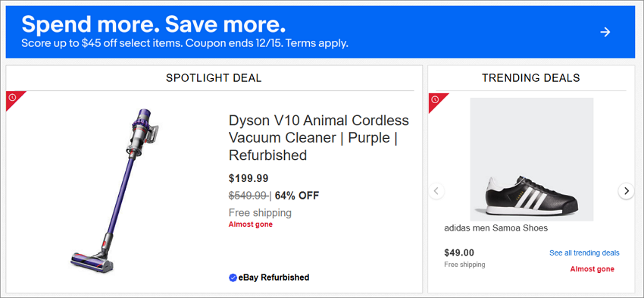Open the Dyson V10 Animal Cordless Vacuum title link

coord(319,138)
